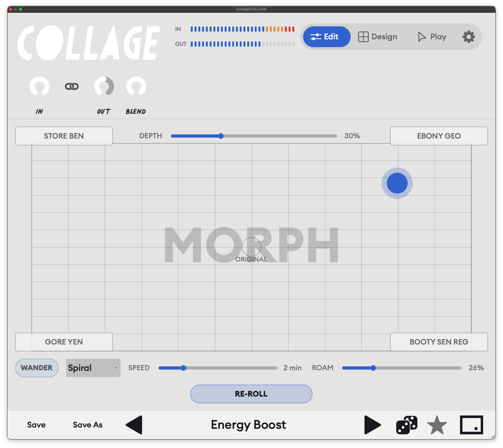Select the STORE BEN corner slot
This screenshot has width=503, height=448.
[64, 136]
